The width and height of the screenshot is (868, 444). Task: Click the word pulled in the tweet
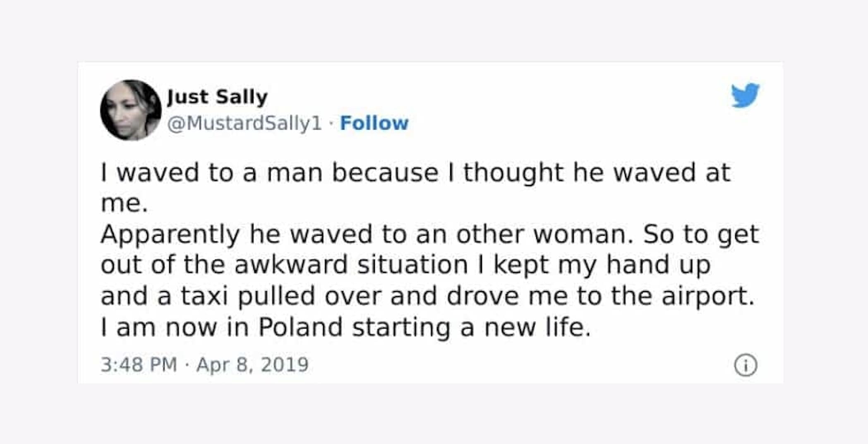[x=276, y=297]
